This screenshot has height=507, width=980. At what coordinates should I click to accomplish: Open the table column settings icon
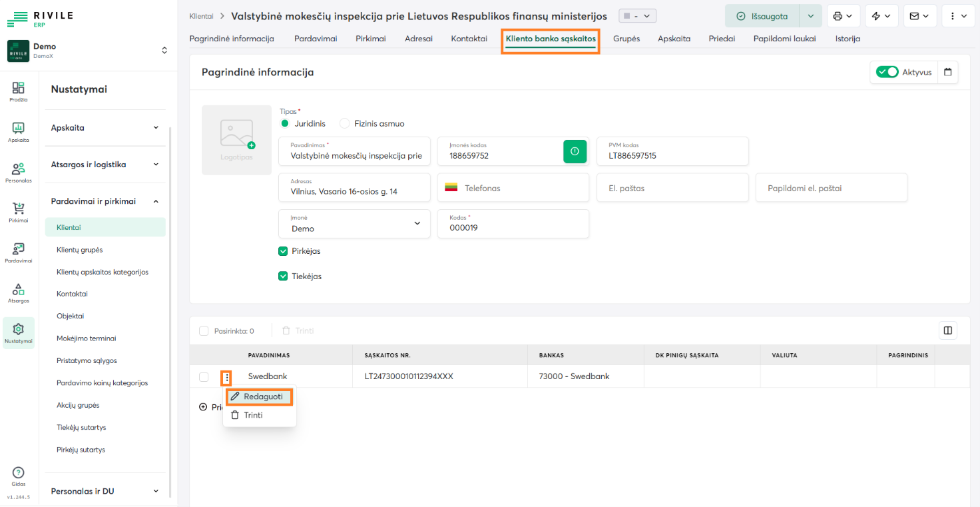click(947, 330)
